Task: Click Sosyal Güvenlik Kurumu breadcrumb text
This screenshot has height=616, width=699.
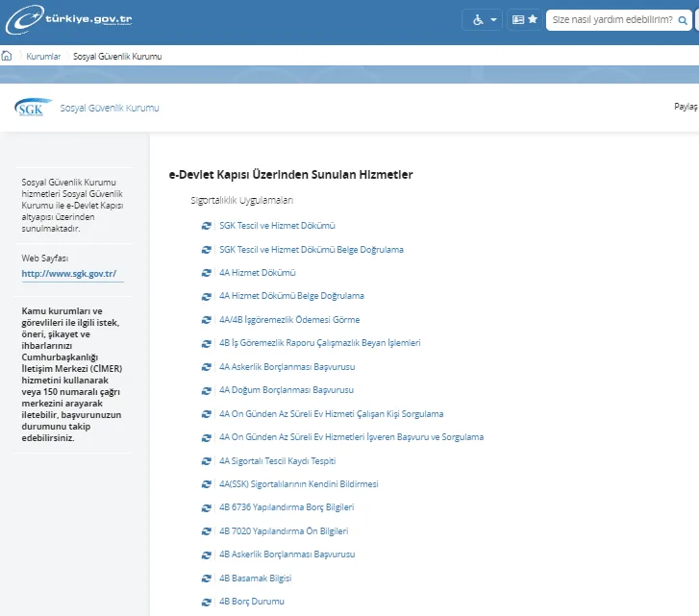Action: click(117, 57)
